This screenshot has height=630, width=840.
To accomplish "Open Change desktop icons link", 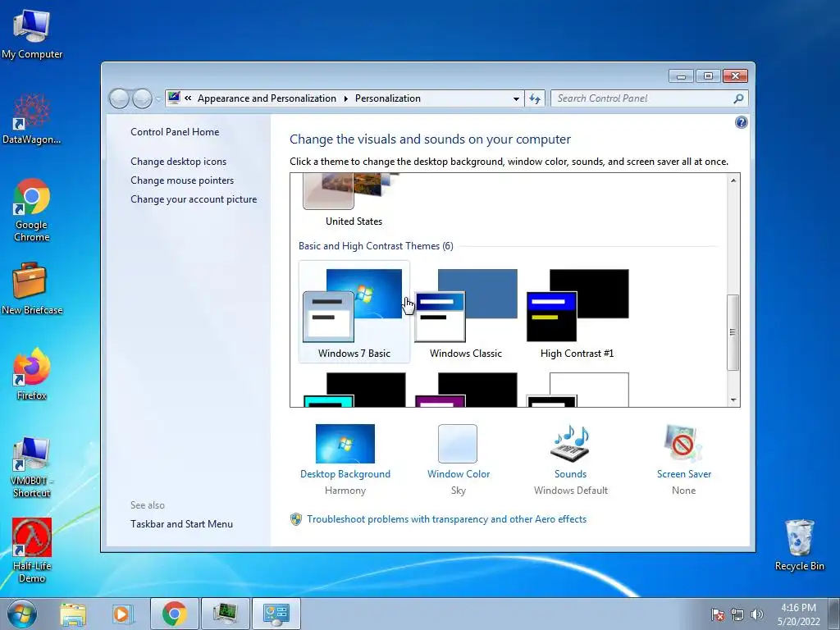I will pyautogui.click(x=178, y=162).
